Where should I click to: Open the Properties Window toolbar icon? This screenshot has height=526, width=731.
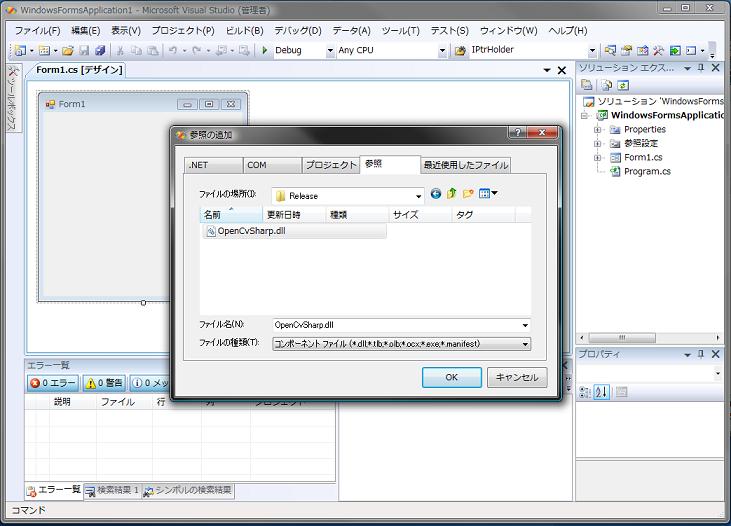tap(627, 50)
